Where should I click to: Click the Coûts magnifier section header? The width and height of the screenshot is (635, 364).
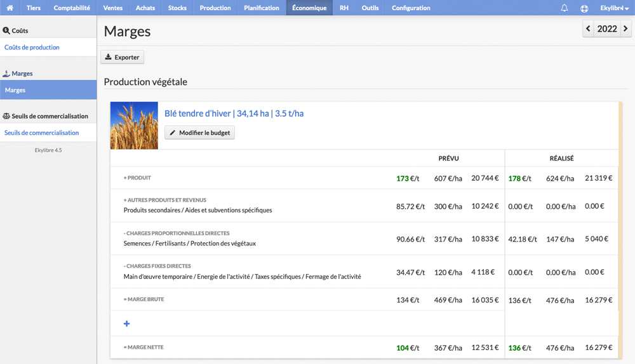[x=15, y=30]
